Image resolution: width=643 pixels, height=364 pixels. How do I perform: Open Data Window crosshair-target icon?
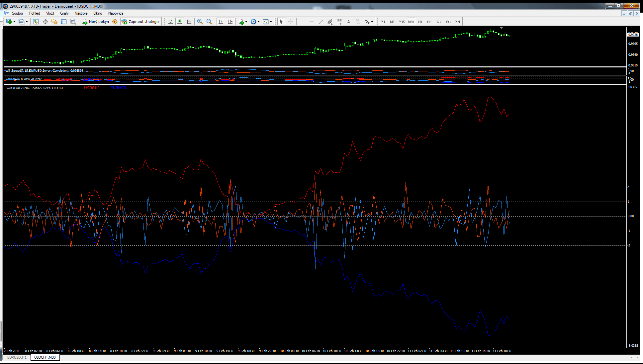[45, 22]
